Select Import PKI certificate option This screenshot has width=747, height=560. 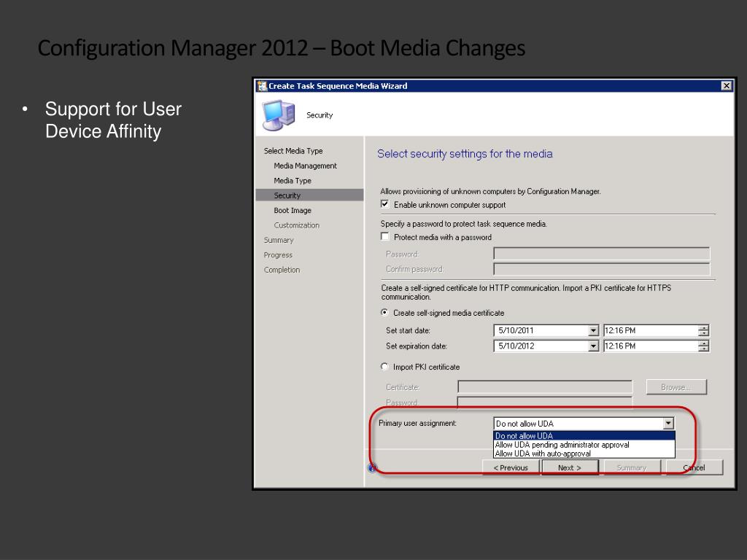[384, 367]
